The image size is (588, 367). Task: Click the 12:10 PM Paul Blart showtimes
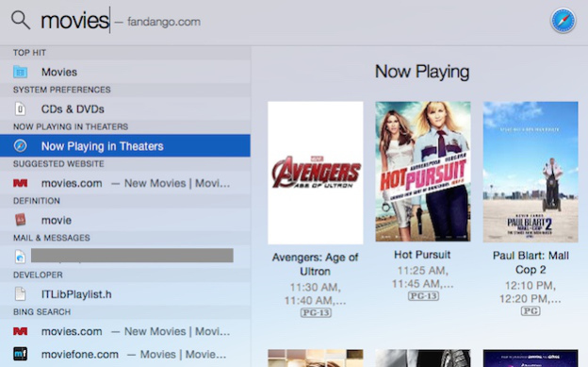point(531,292)
